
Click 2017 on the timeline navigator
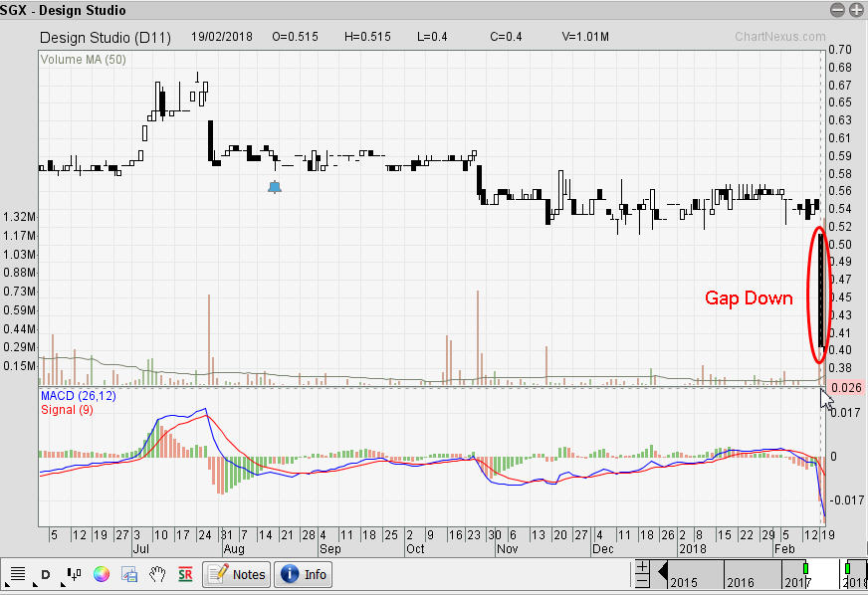(x=797, y=582)
